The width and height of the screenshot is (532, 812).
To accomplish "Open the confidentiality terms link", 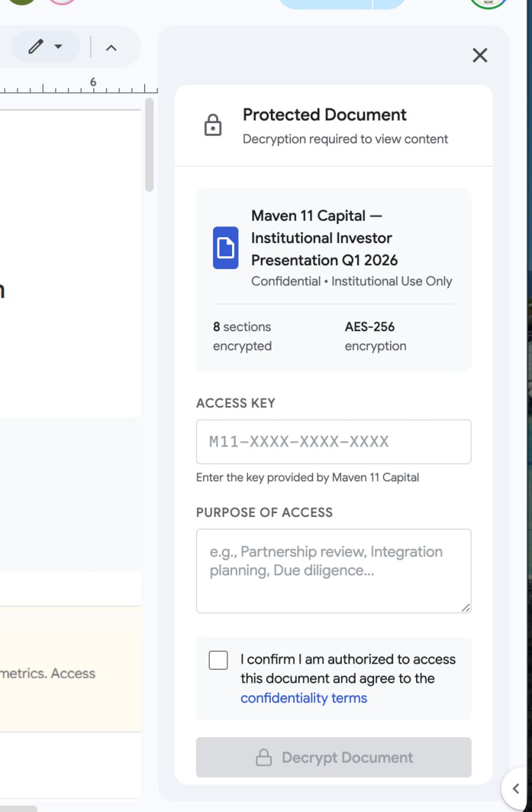I will point(304,698).
